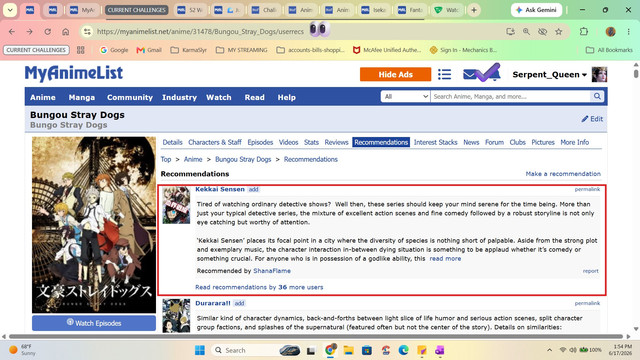Open the All Bookmarks folder
The height and width of the screenshot is (360, 640).
click(609, 50)
